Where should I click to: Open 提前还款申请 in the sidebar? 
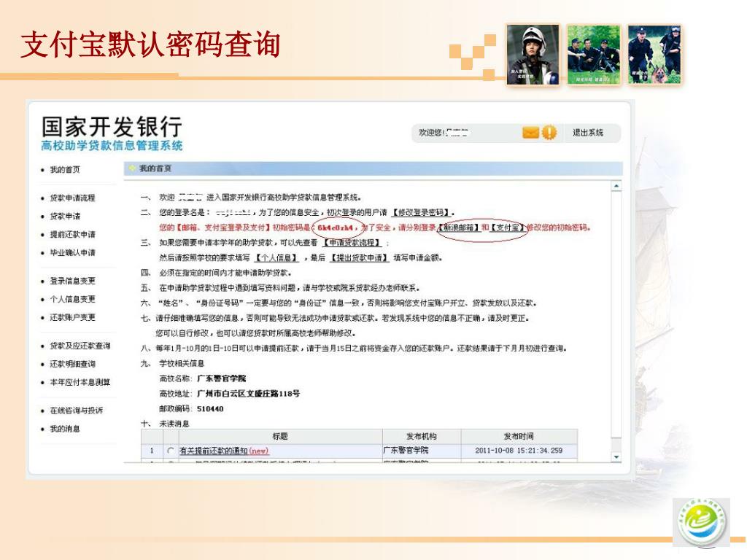click(x=72, y=234)
